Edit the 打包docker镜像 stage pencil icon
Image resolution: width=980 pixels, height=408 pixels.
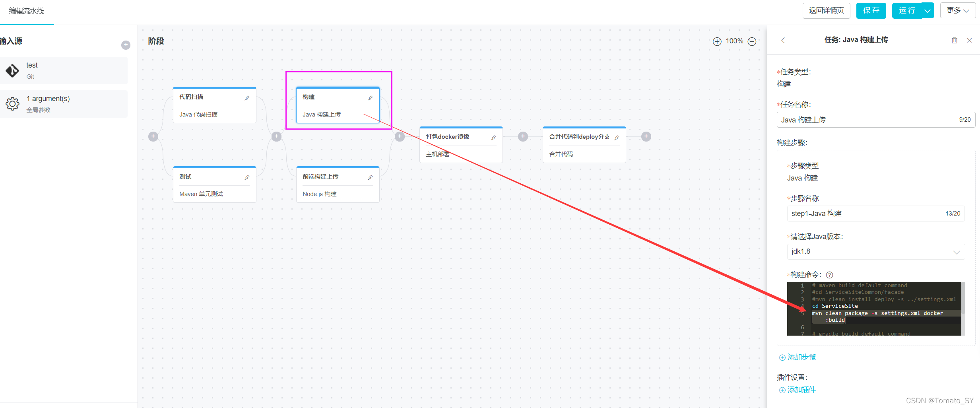coord(493,138)
